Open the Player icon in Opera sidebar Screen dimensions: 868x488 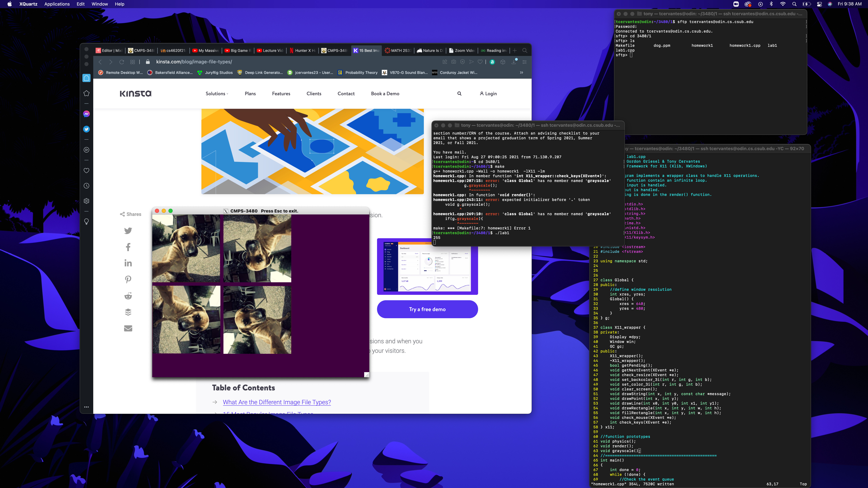click(x=86, y=150)
